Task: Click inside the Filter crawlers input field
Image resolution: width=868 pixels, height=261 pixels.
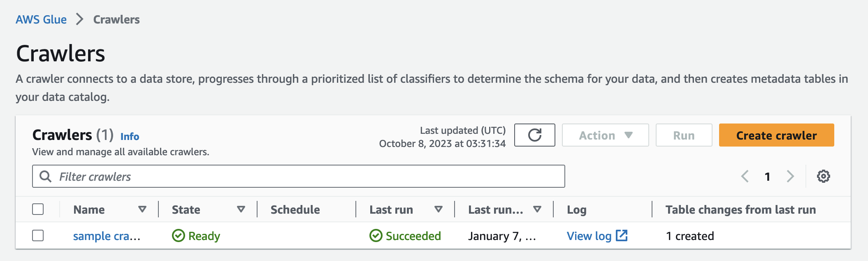Action: [288, 176]
